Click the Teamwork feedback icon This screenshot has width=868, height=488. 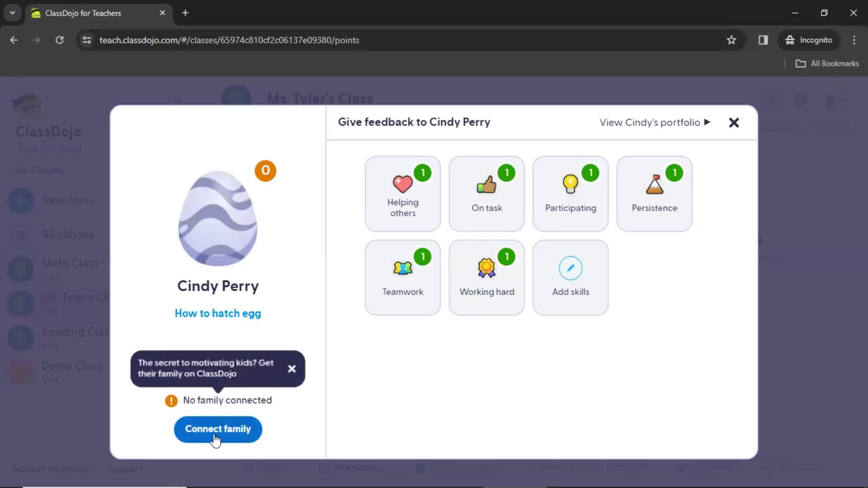[x=402, y=277]
